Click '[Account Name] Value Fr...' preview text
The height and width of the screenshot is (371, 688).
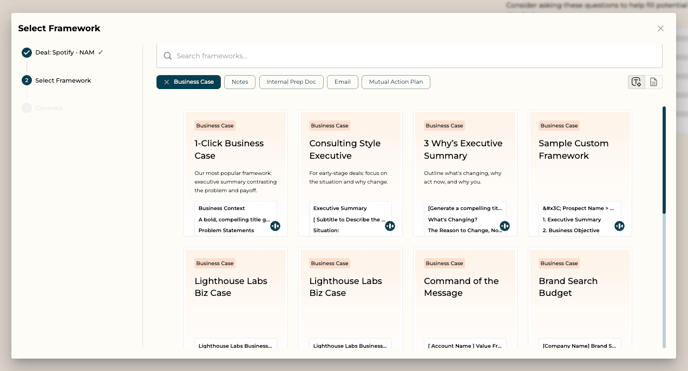464,346
